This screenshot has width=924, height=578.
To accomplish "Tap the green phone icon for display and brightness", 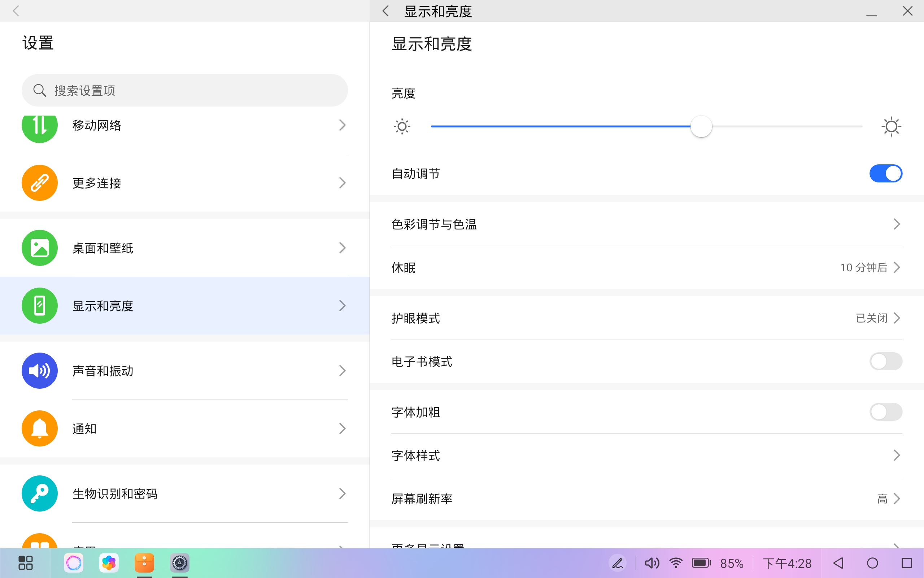I will (x=39, y=306).
